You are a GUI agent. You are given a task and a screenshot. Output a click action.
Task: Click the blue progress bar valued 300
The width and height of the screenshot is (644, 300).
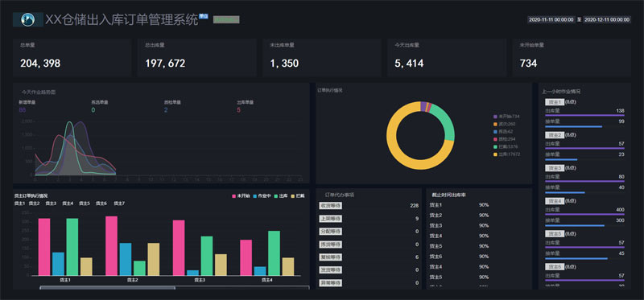pyautogui.click(x=575, y=225)
